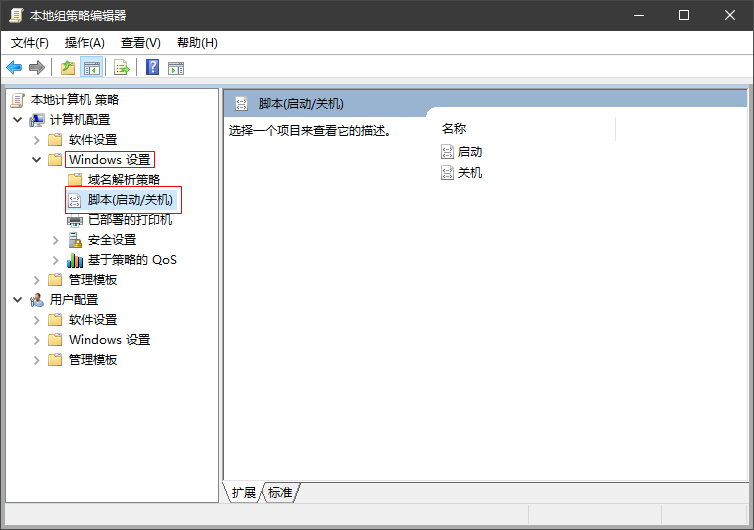Select 本地计算机 策略 root node
The height and width of the screenshot is (530, 754).
[x=75, y=100]
